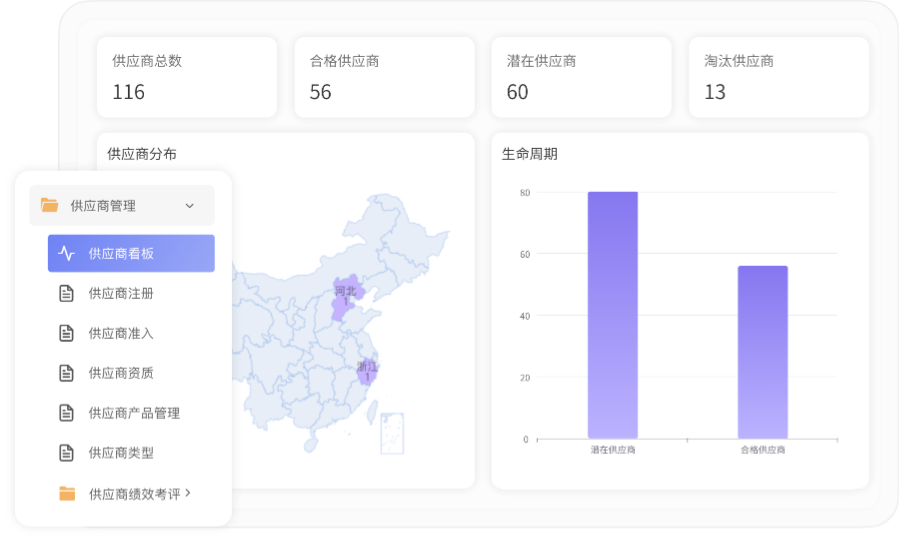Go to 供应商产品管理 page

coord(134,413)
